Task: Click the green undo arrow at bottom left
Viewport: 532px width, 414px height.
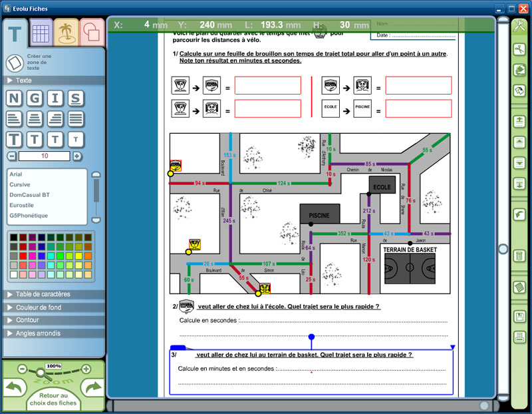Action: 15,387
